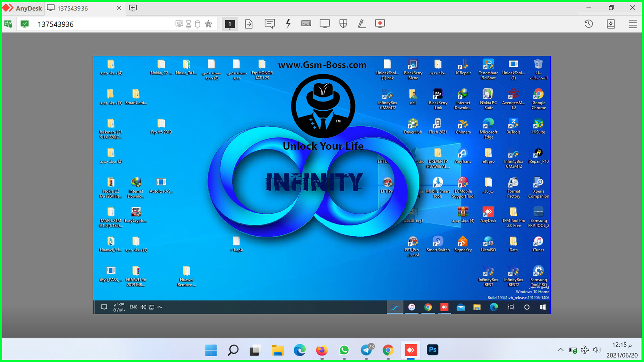Image resolution: width=644 pixels, height=362 pixels.
Task: Select Google Chrome remote desktop shortcut
Action: point(538,99)
